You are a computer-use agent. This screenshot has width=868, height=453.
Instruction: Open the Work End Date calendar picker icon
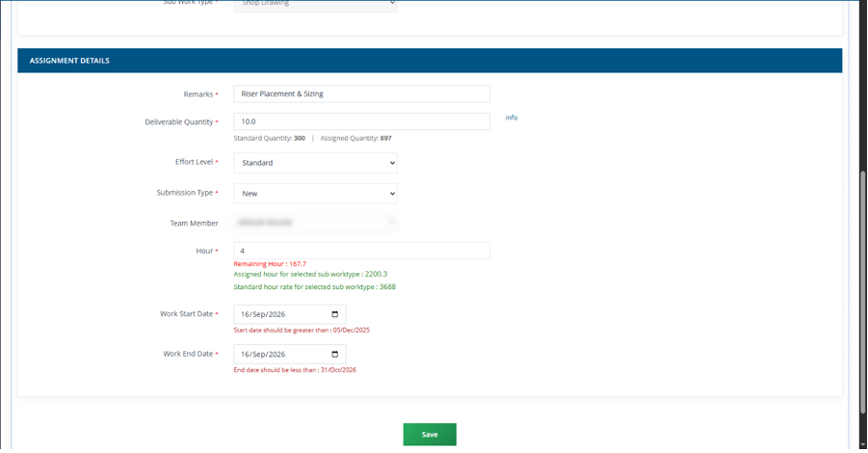click(x=334, y=354)
